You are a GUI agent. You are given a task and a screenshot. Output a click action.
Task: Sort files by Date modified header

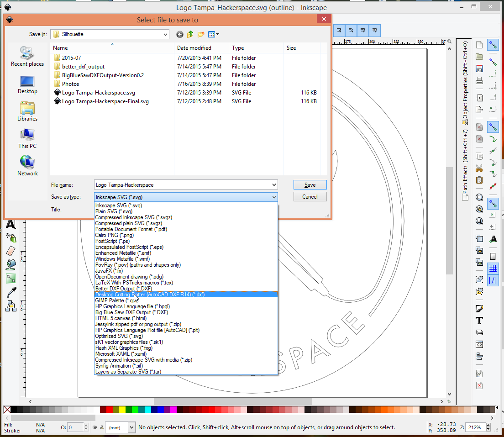tap(201, 48)
